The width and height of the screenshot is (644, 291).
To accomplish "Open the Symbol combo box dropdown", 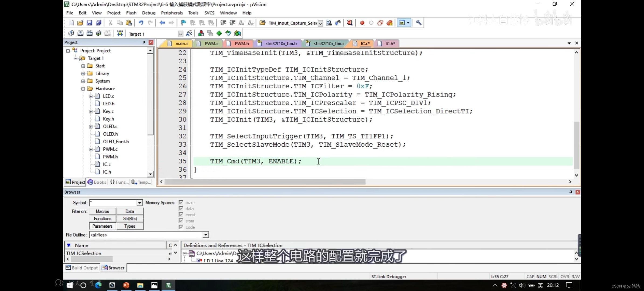I will (x=139, y=203).
